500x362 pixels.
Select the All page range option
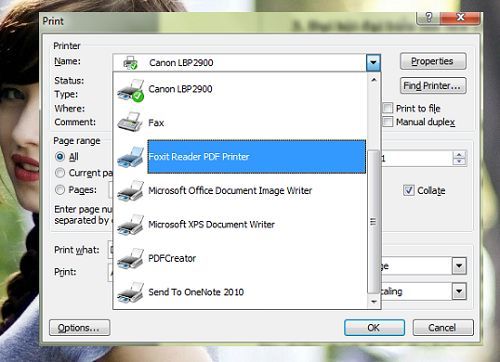click(x=60, y=156)
